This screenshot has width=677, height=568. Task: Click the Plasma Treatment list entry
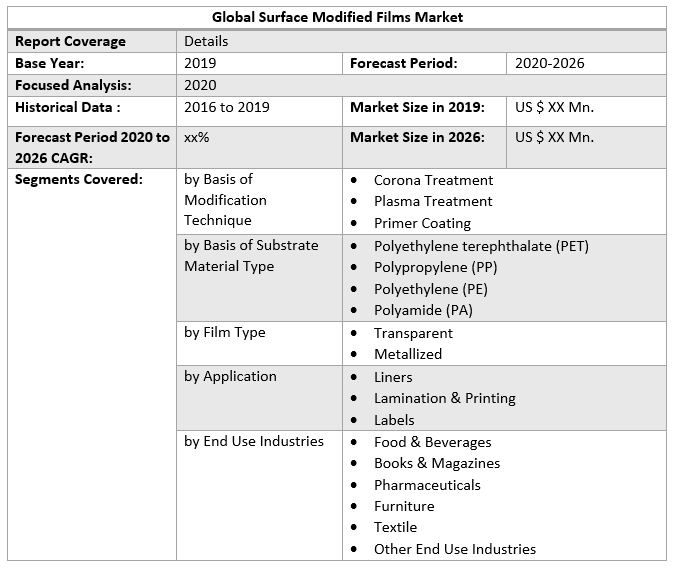433,201
